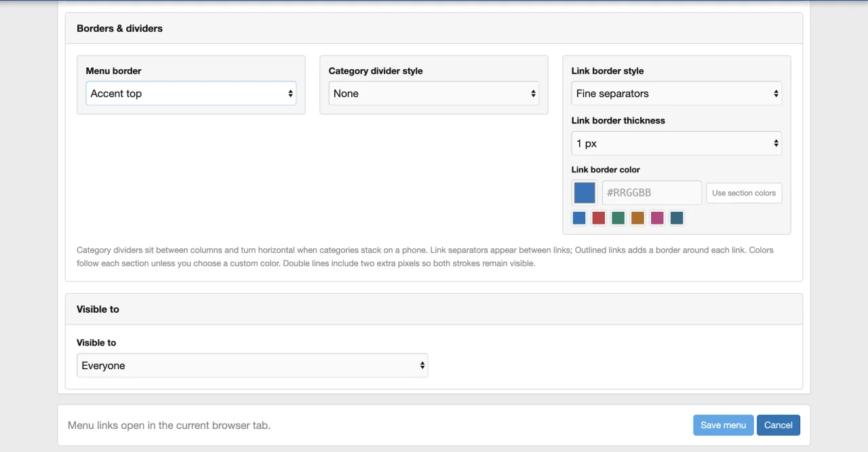
Task: Click the Save menu button
Action: pos(724,425)
